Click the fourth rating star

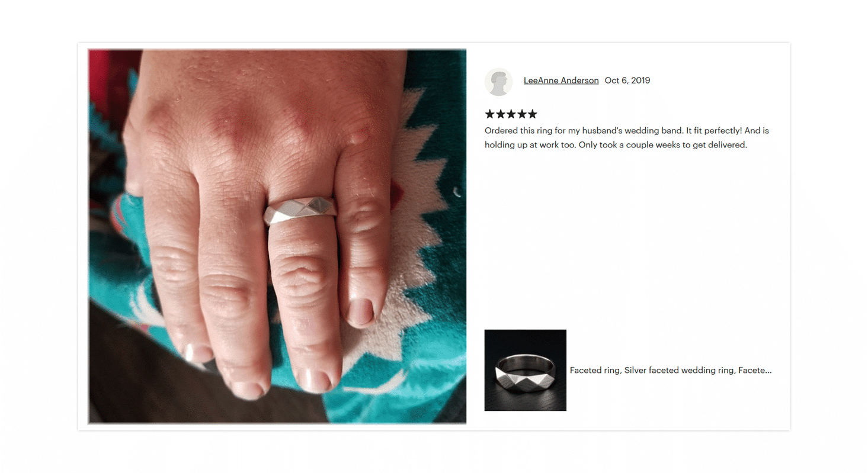521,114
